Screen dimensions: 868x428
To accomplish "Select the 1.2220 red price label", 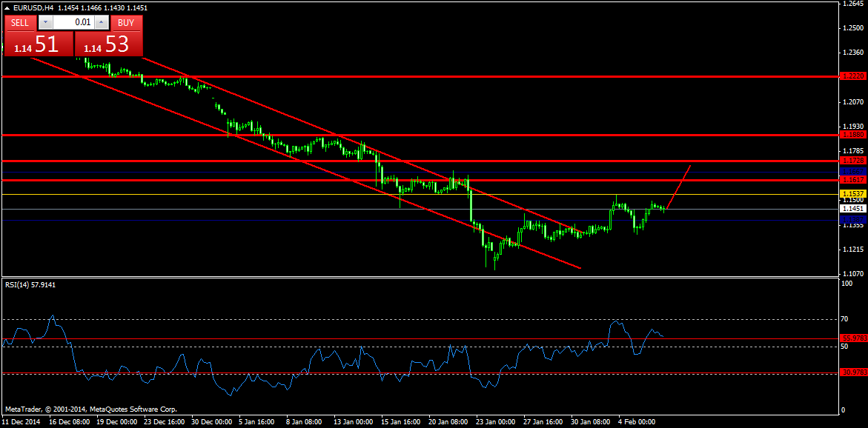I will click(851, 76).
